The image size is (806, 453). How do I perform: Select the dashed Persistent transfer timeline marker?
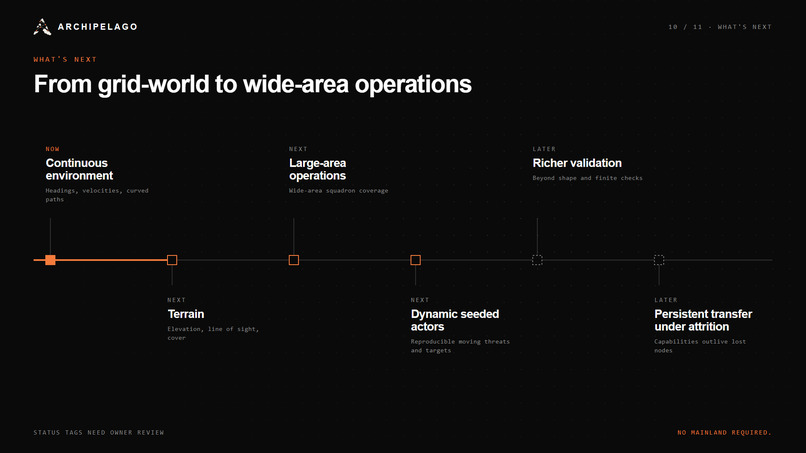659,260
